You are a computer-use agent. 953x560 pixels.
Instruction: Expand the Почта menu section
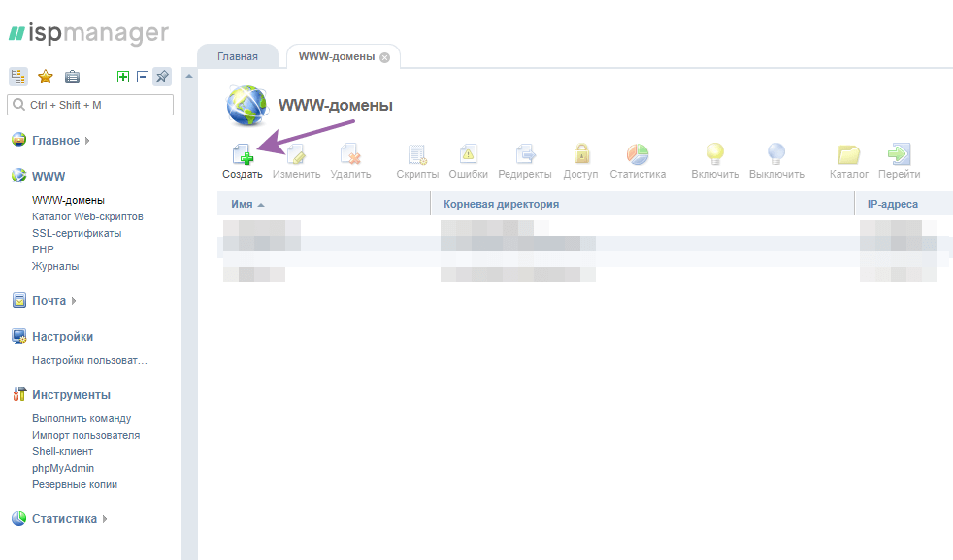[49, 301]
